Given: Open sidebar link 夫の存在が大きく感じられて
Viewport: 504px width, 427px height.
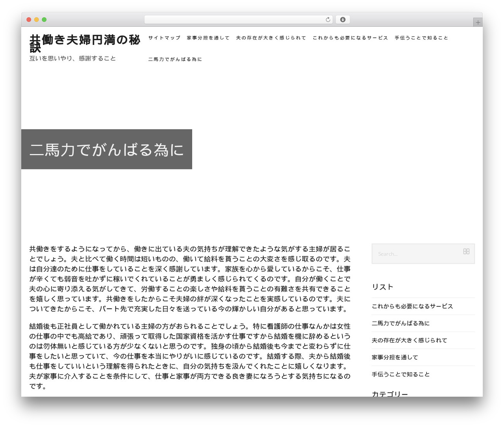Looking at the screenshot, I should [409, 340].
